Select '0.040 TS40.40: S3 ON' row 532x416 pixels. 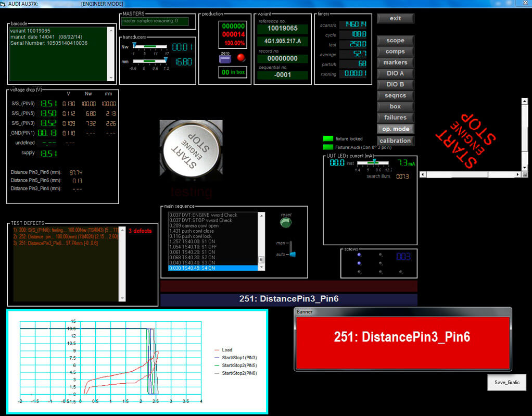[x=213, y=262]
